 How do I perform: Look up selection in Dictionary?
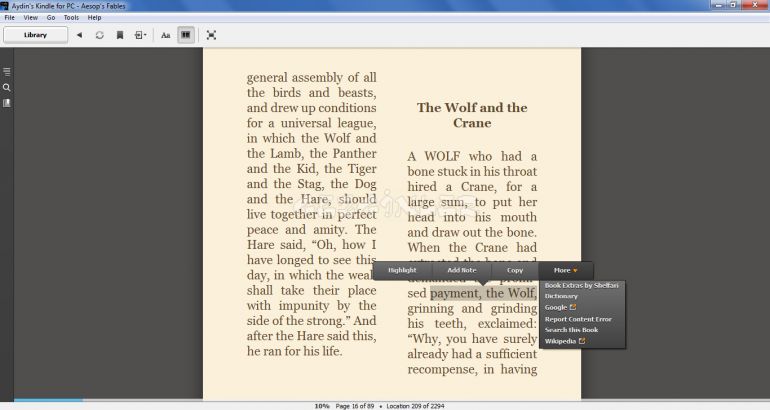tap(561, 296)
